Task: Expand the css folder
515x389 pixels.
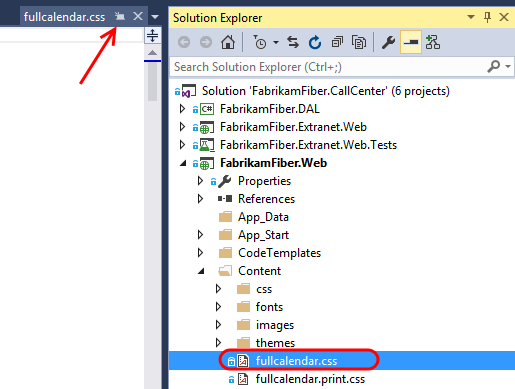Action: pyautogui.click(x=218, y=289)
